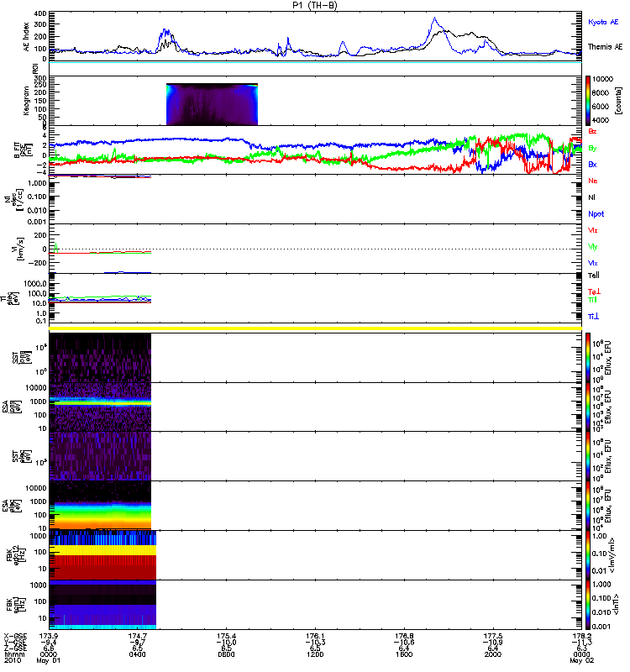The width and height of the screenshot is (630, 672).
Task: Click the B_FIT GSE [nT] axis label
Action: tap(24, 150)
